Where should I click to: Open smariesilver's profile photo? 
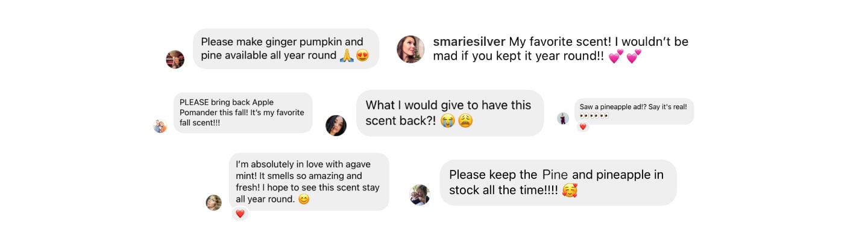click(410, 49)
